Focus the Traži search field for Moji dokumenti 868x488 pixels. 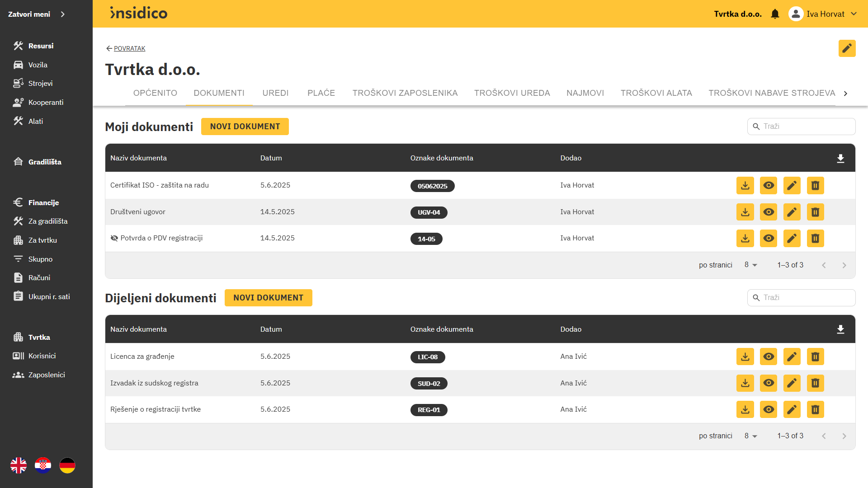click(x=805, y=127)
